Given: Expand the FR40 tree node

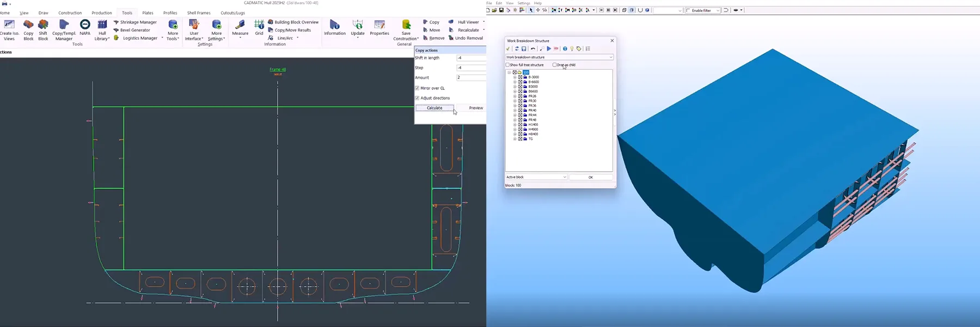Looking at the screenshot, I should click(x=514, y=111).
